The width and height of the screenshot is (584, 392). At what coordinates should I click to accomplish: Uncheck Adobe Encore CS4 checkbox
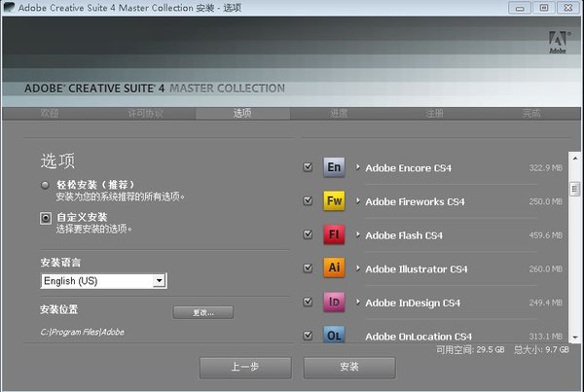pos(308,167)
